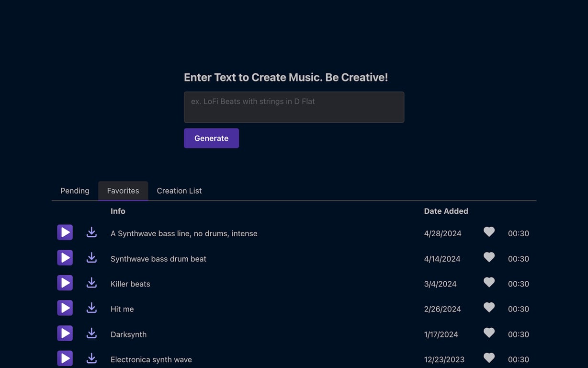Unfavorite "A Synthwave bass line, no drums, intense"

coord(489,231)
